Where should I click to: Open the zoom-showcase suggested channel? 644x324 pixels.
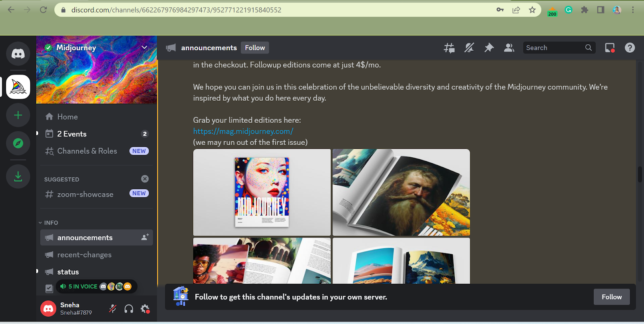click(x=97, y=194)
